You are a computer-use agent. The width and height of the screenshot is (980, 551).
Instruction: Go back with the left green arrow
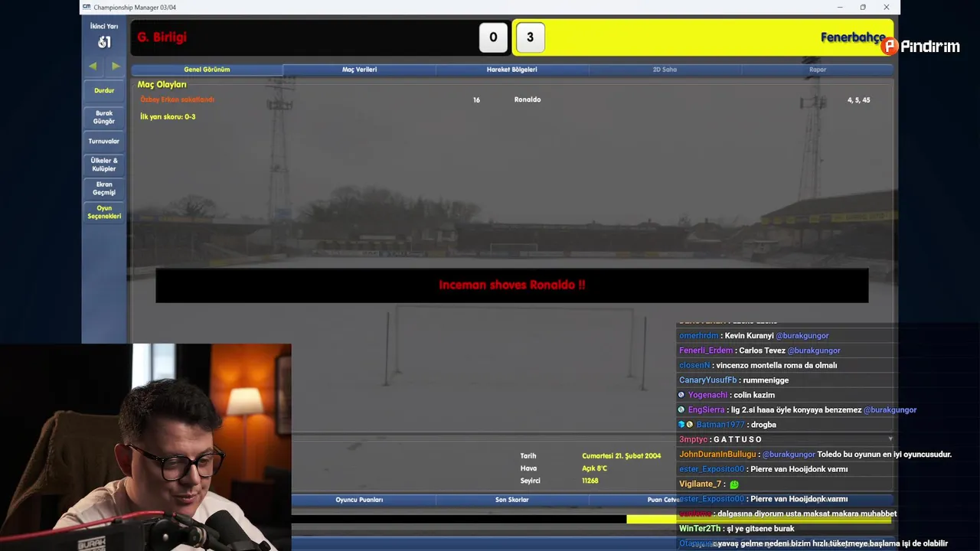93,67
